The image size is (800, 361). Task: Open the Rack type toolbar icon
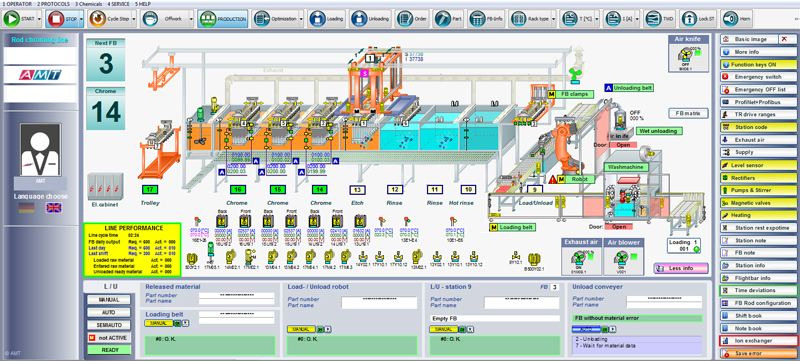[x=518, y=19]
